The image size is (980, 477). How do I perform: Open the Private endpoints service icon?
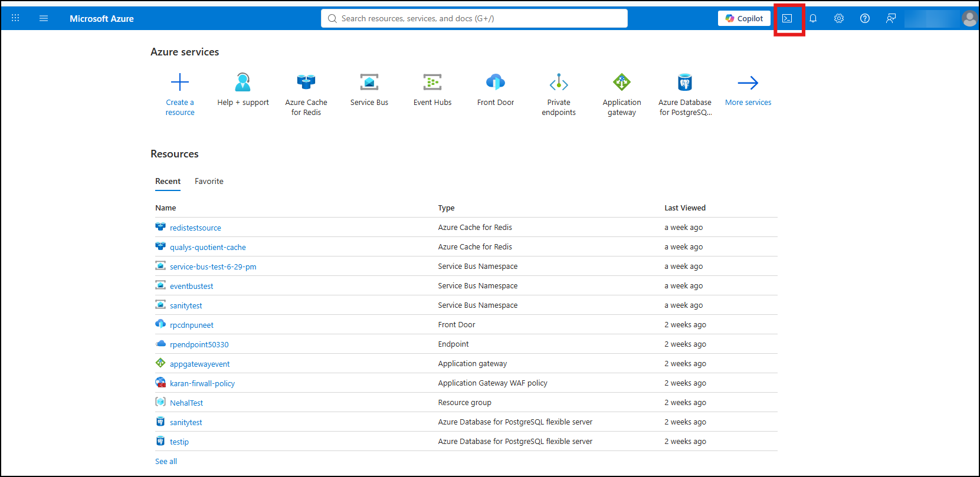pos(559,82)
